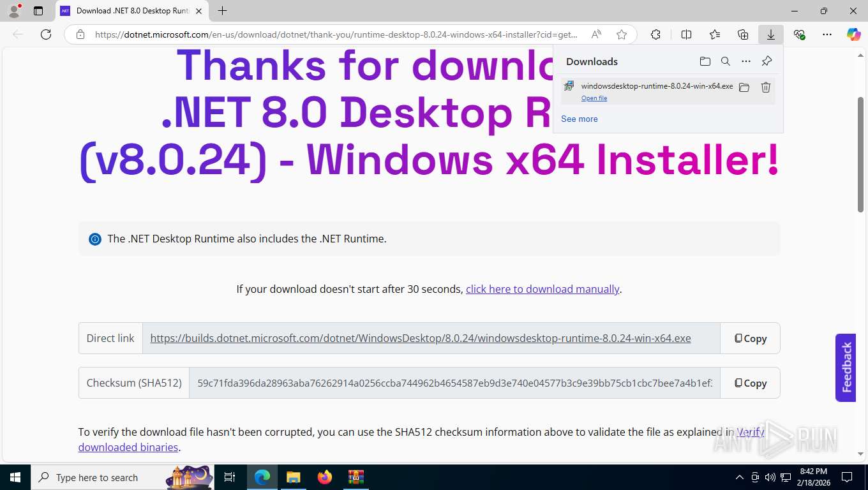
Task: View site information lock icon
Action: tap(80, 34)
